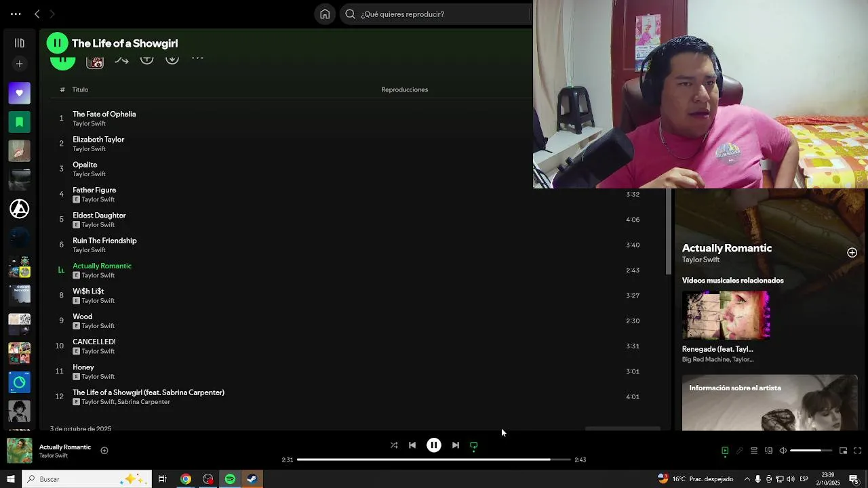Viewport: 868px width, 488px height.
Task: Click the Buscar taskbar search box
Action: (x=87, y=479)
